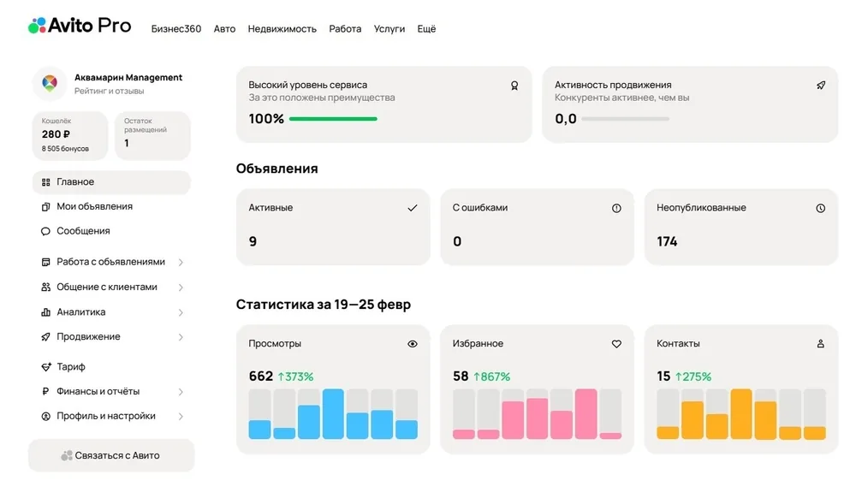This screenshot has height=504, width=856.
Task: Select Услуги in the top navigation
Action: tap(389, 29)
